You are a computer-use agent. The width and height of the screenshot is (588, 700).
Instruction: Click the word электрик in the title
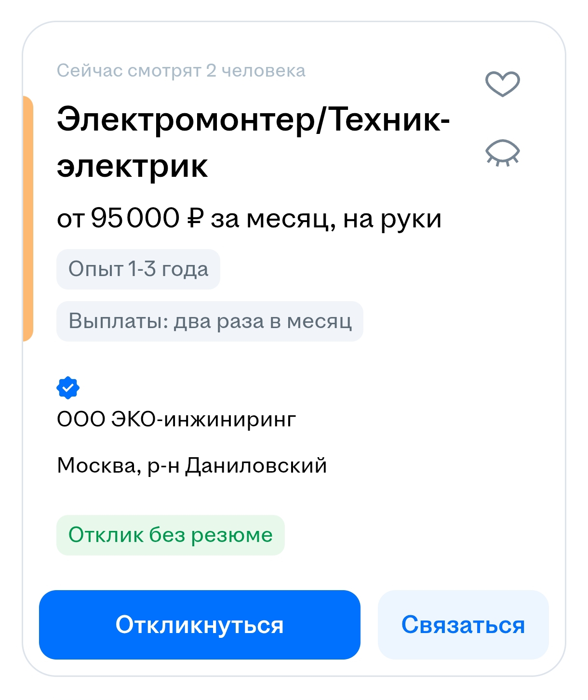(133, 167)
